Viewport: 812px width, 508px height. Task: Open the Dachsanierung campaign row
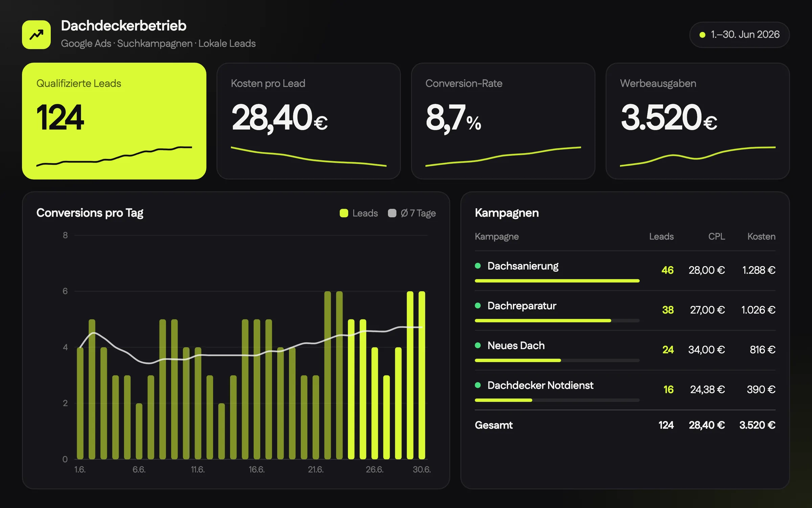coord(625,271)
